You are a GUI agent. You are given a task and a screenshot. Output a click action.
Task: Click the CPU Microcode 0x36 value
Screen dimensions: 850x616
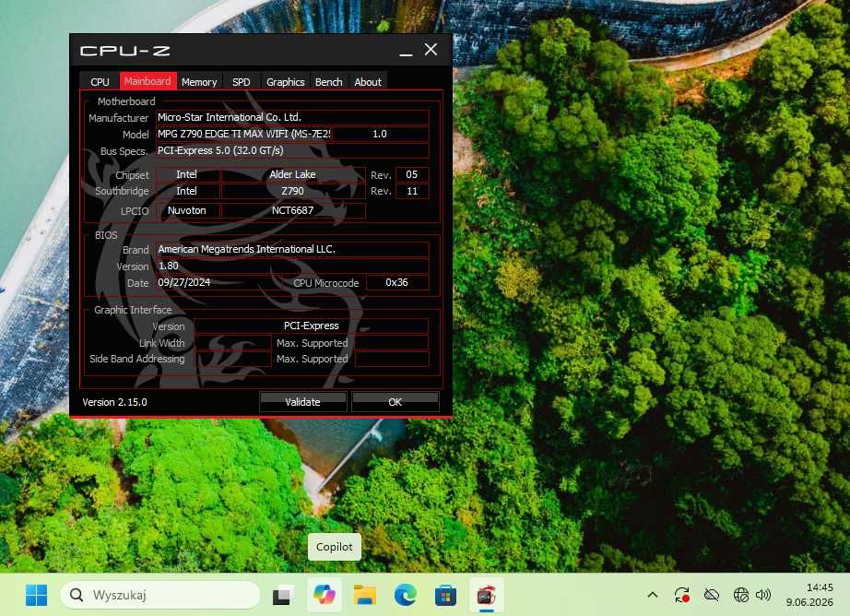click(x=397, y=282)
